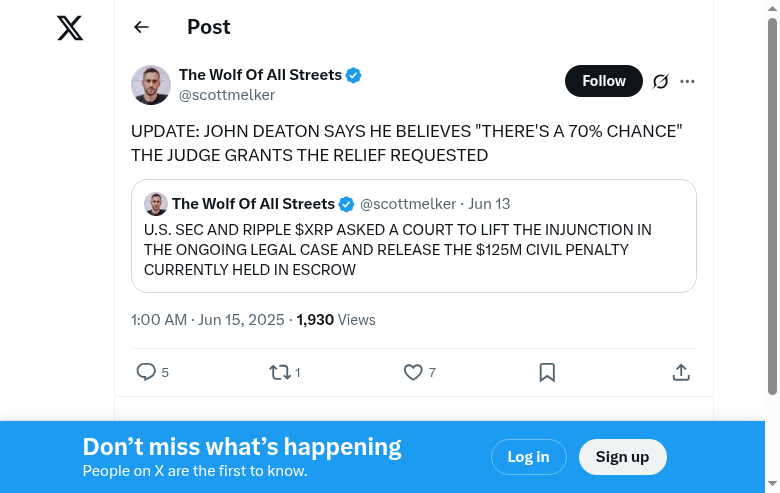Click the X logo home icon
This screenshot has width=780, height=493.
[x=70, y=28]
